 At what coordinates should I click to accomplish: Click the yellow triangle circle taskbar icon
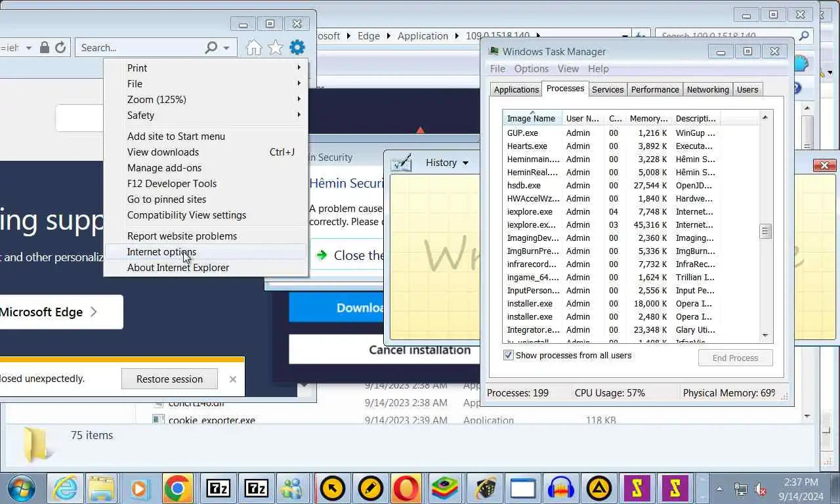coord(599,488)
